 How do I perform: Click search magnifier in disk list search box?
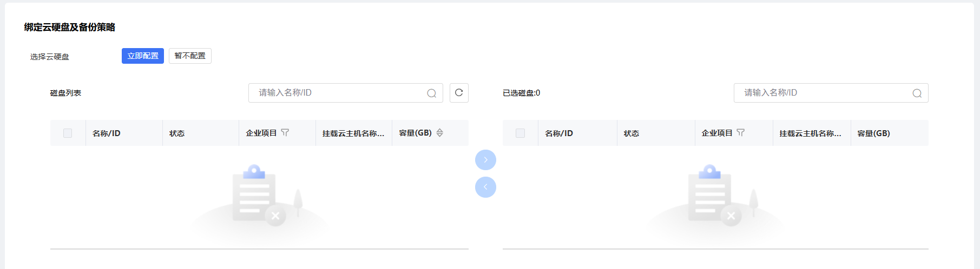click(431, 93)
